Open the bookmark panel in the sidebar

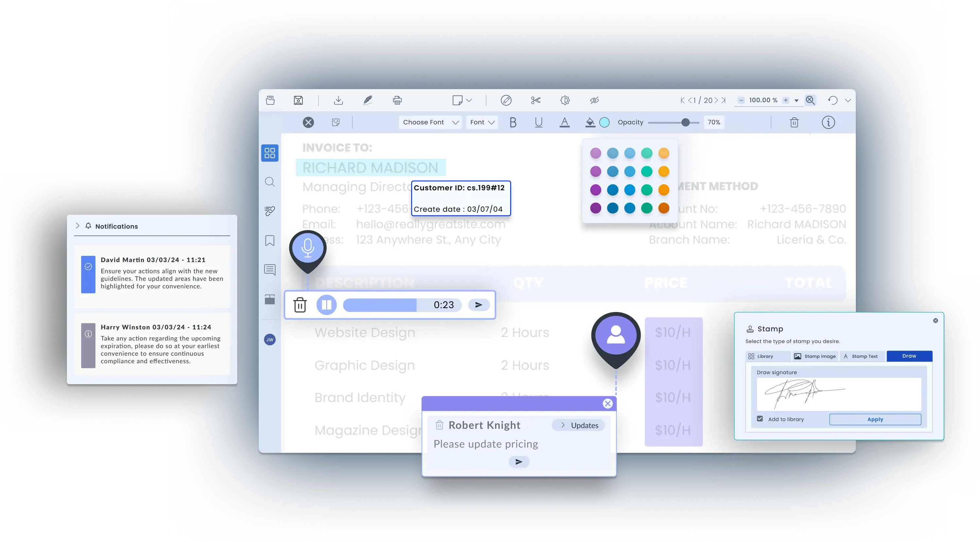(270, 240)
